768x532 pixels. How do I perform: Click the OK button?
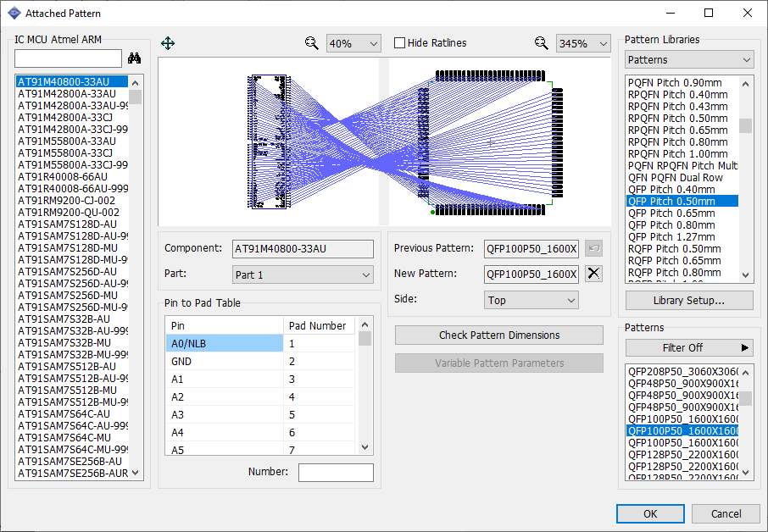pyautogui.click(x=650, y=513)
